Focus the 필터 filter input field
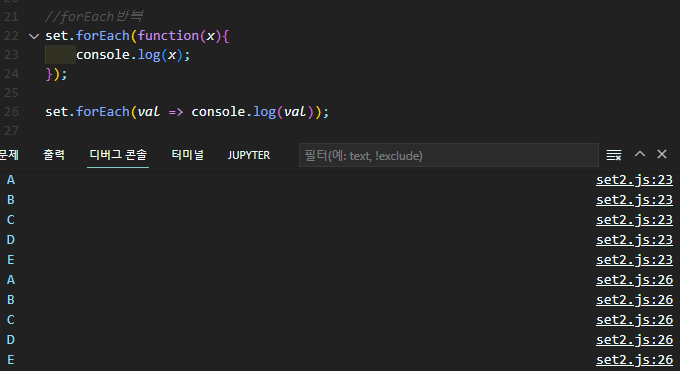Screen dimensions: 680x371 point(449,155)
